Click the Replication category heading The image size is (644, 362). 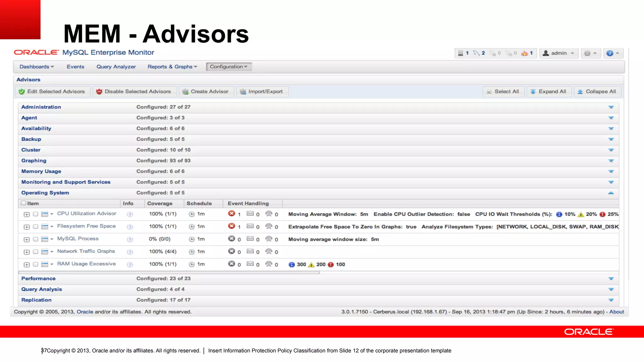(x=36, y=300)
